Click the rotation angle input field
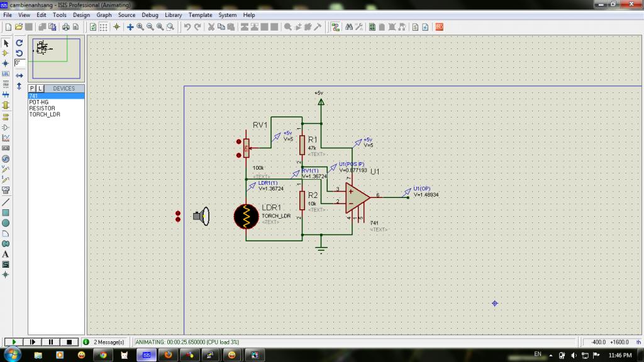This screenshot has width=644, height=362. (19, 63)
